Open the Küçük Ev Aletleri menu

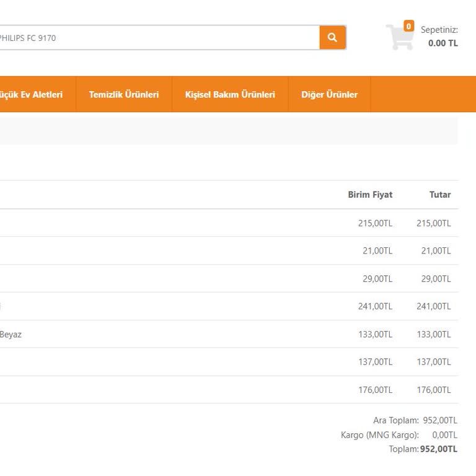(31, 95)
